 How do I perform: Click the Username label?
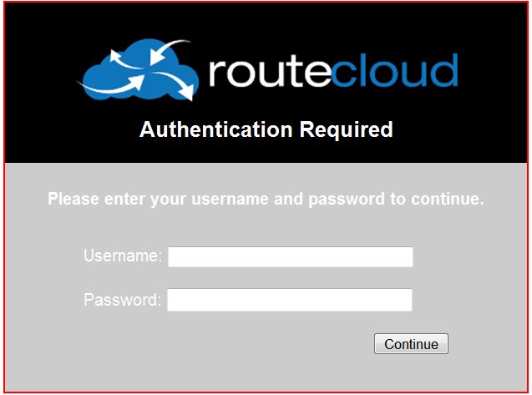[123, 256]
